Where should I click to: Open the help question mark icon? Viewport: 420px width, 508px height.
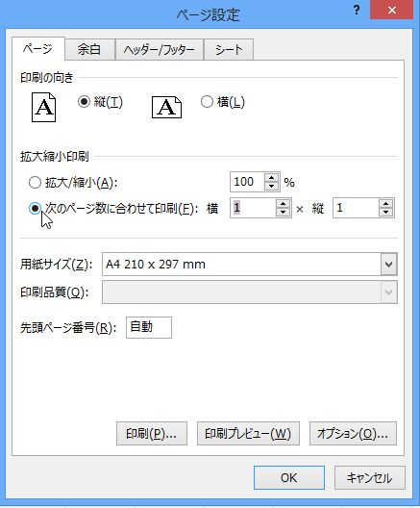click(357, 10)
